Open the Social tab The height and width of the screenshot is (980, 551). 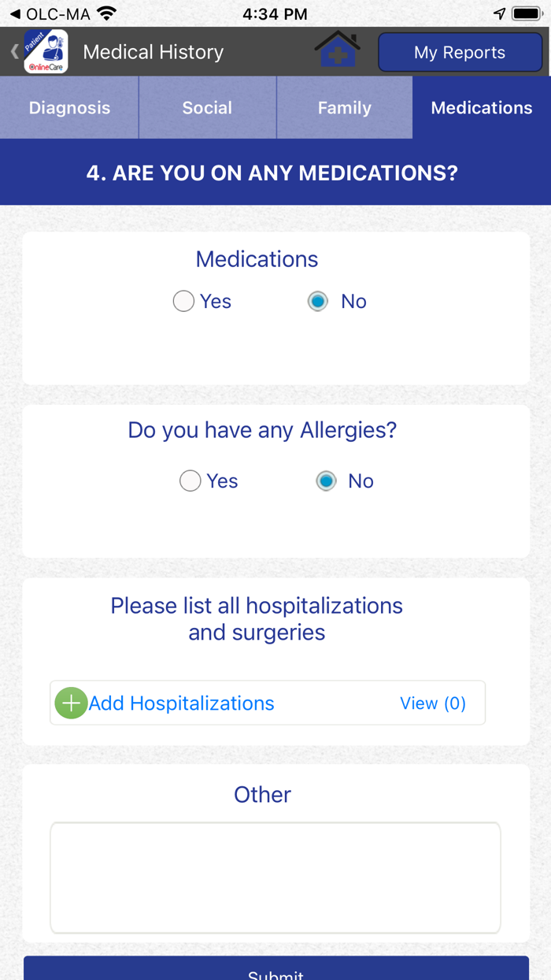click(207, 107)
